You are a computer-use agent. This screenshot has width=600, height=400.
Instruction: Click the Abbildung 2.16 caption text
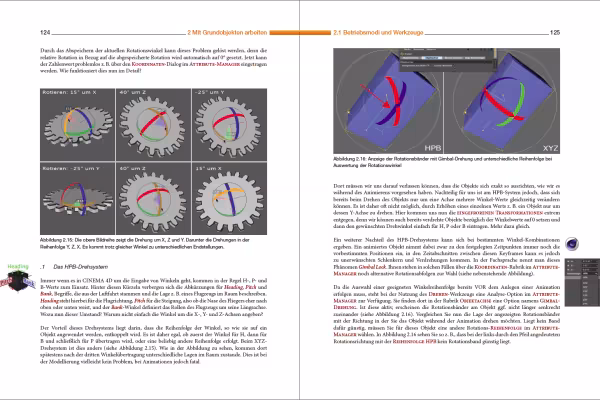pos(442,162)
